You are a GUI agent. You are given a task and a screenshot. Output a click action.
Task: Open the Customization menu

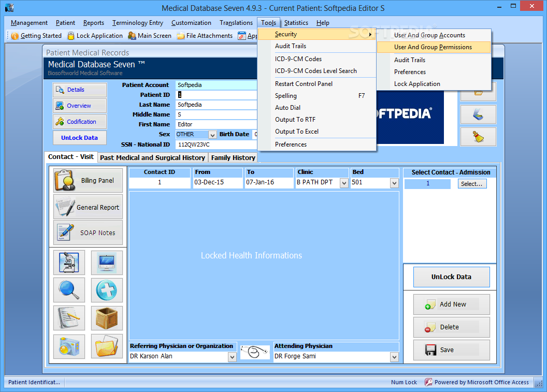click(191, 23)
